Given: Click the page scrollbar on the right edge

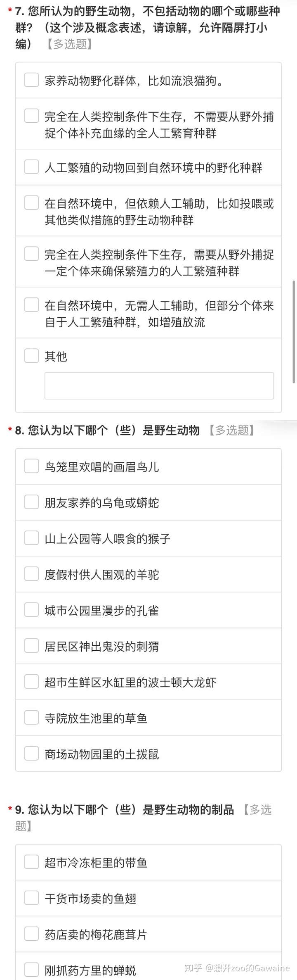Looking at the screenshot, I should (x=294, y=332).
